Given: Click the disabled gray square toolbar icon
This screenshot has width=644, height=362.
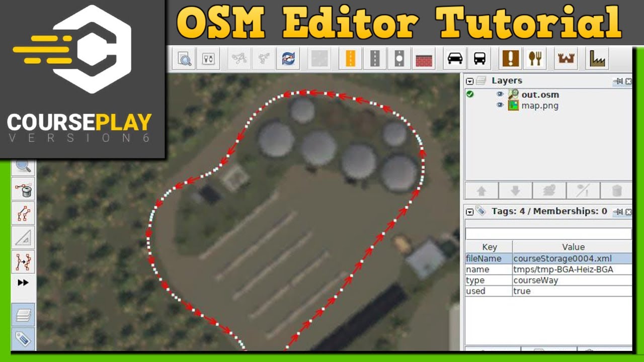Looking at the screenshot, I should click(320, 59).
